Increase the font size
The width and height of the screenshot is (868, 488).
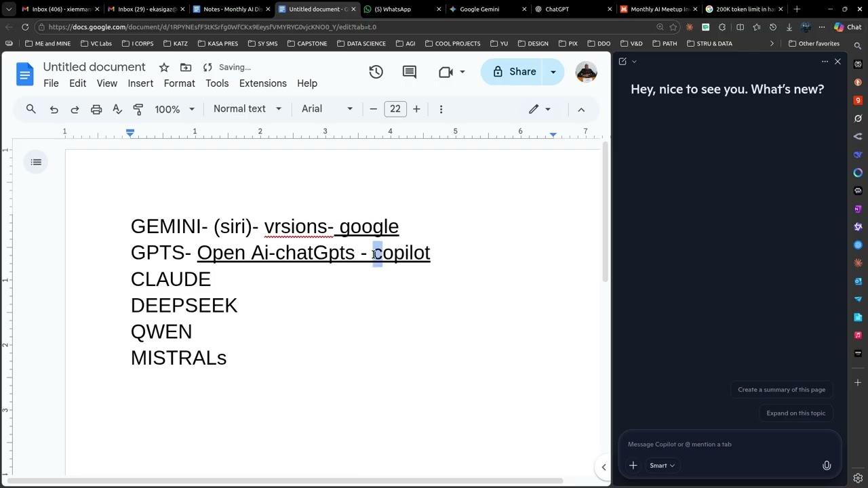pos(416,109)
